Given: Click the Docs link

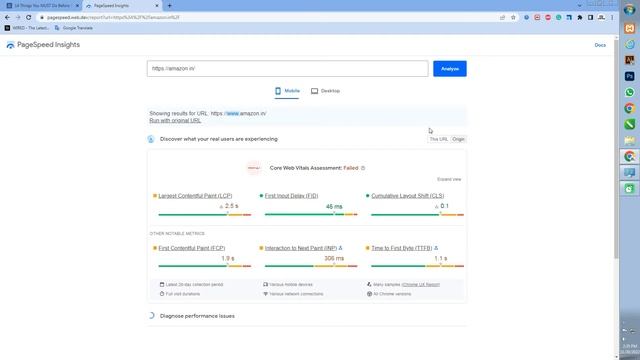Looking at the screenshot, I should (x=600, y=45).
